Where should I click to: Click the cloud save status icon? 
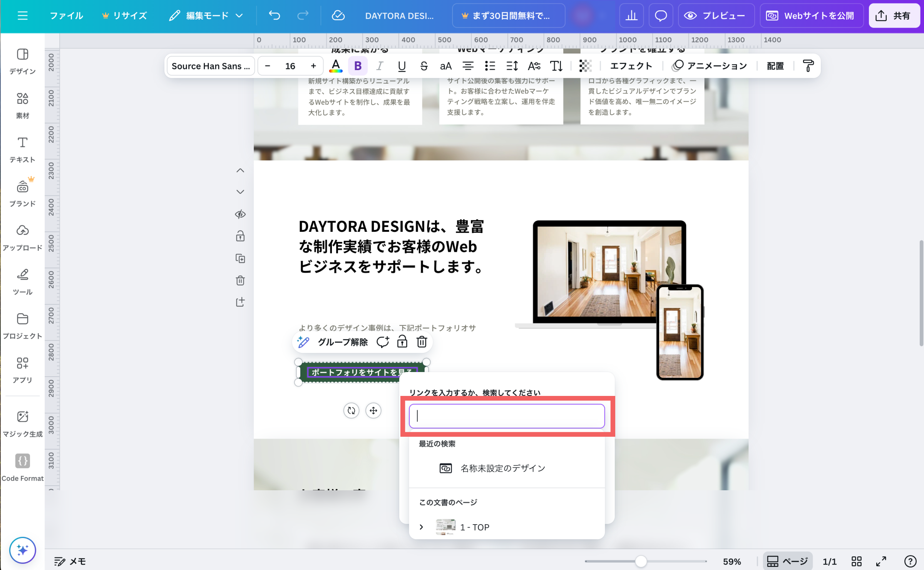[x=338, y=15]
